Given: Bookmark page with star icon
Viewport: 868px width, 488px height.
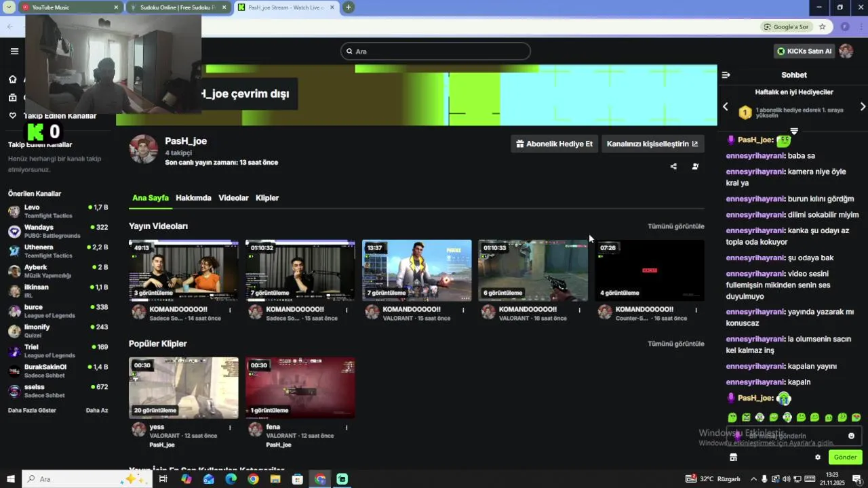Looking at the screenshot, I should [x=823, y=27].
